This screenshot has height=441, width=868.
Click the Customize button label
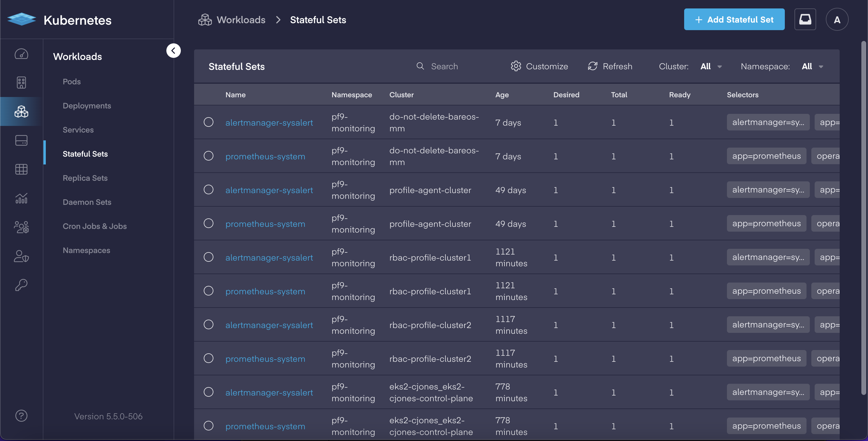click(547, 66)
